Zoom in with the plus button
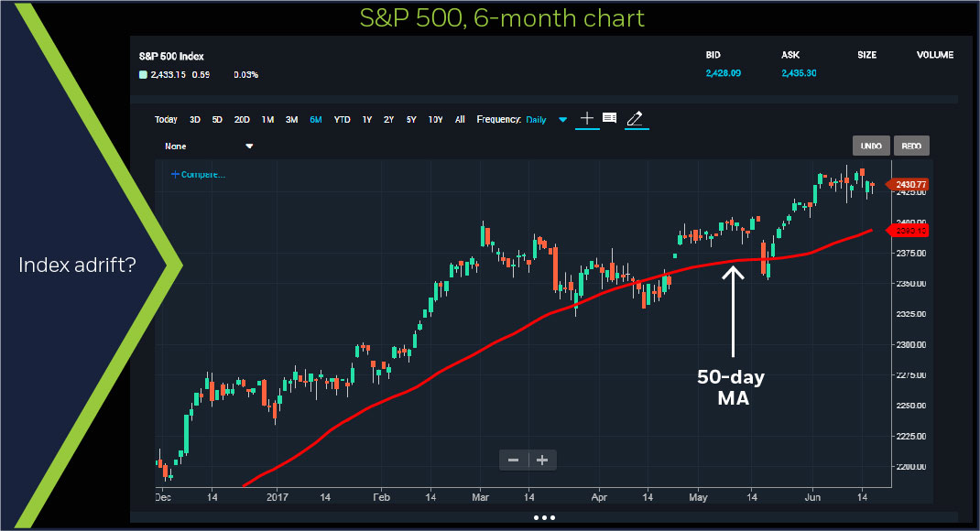Screen dimensions: 980x531 point(541,460)
